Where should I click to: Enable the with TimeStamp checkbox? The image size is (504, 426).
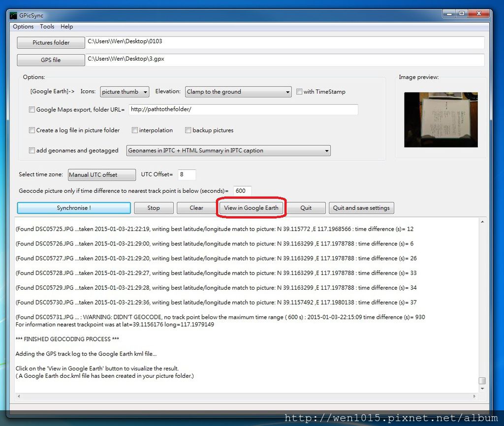299,91
